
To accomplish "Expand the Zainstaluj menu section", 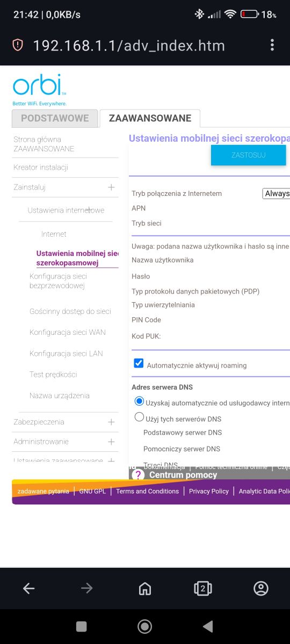I will tap(111, 187).
